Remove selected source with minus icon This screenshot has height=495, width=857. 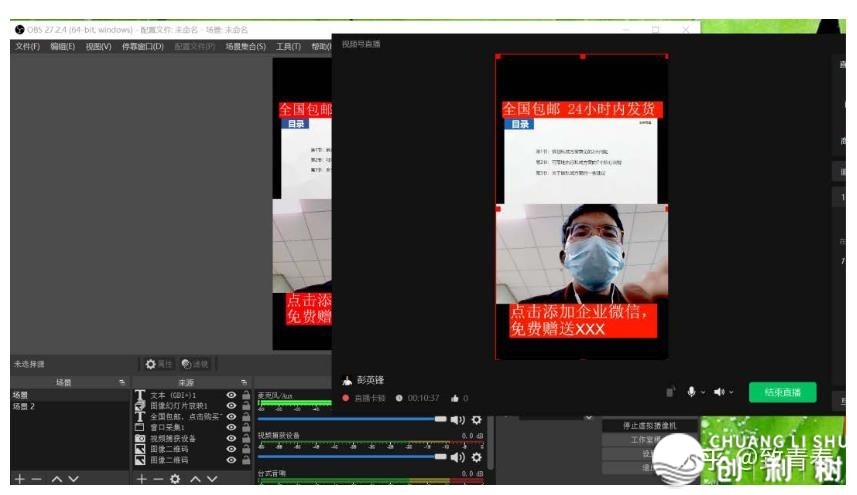tap(158, 479)
